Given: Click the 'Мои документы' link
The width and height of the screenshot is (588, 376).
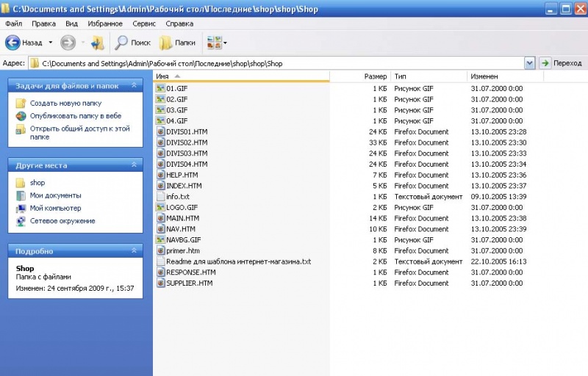Looking at the screenshot, I should coord(55,195).
